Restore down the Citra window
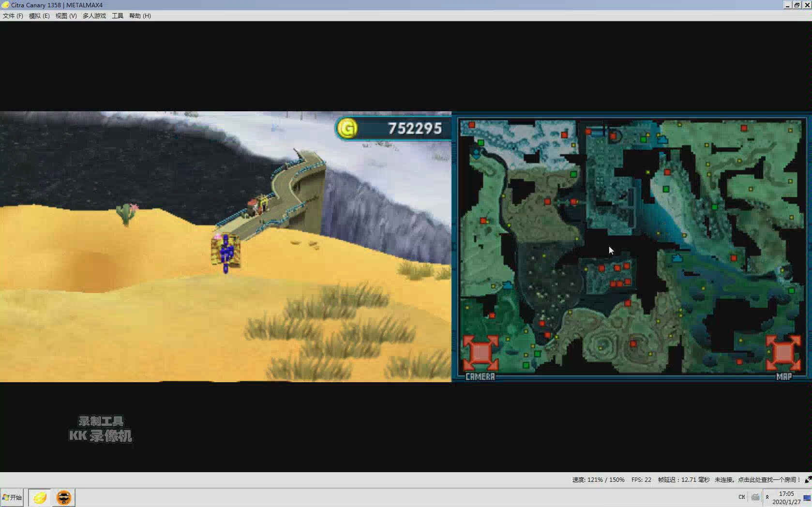The width and height of the screenshot is (812, 507). (x=797, y=5)
